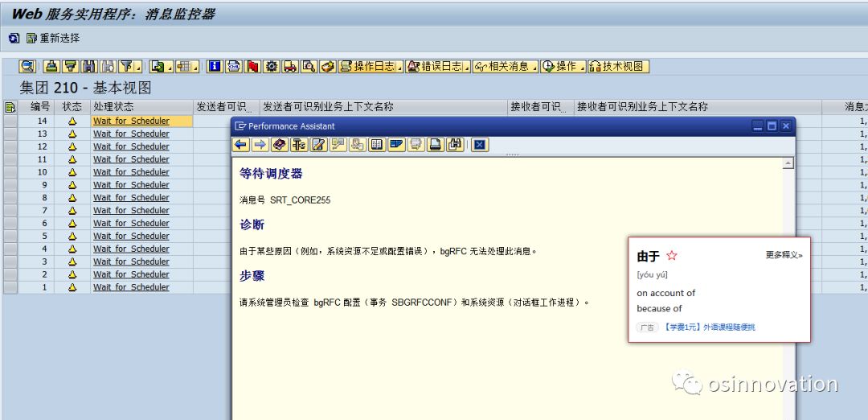Click the Change layout grid icon

183,67
